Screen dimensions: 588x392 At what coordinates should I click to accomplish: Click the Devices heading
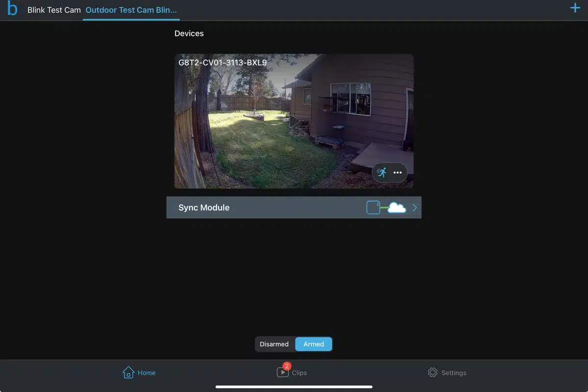point(189,33)
